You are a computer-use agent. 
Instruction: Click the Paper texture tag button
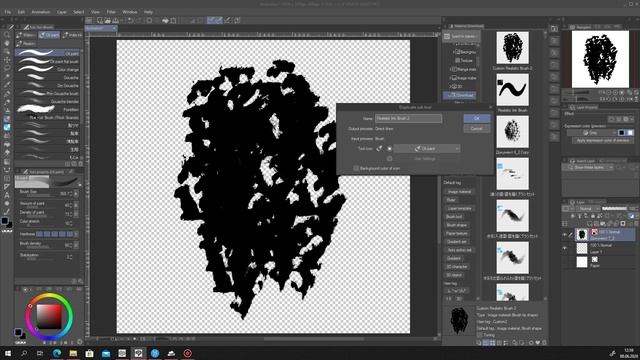(x=457, y=233)
